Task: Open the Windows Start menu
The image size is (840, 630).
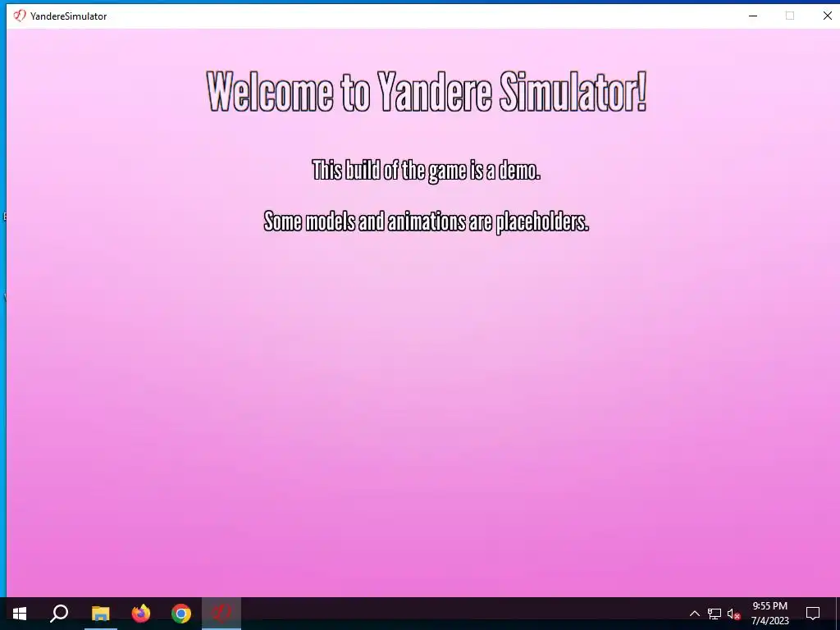Action: pos(20,614)
